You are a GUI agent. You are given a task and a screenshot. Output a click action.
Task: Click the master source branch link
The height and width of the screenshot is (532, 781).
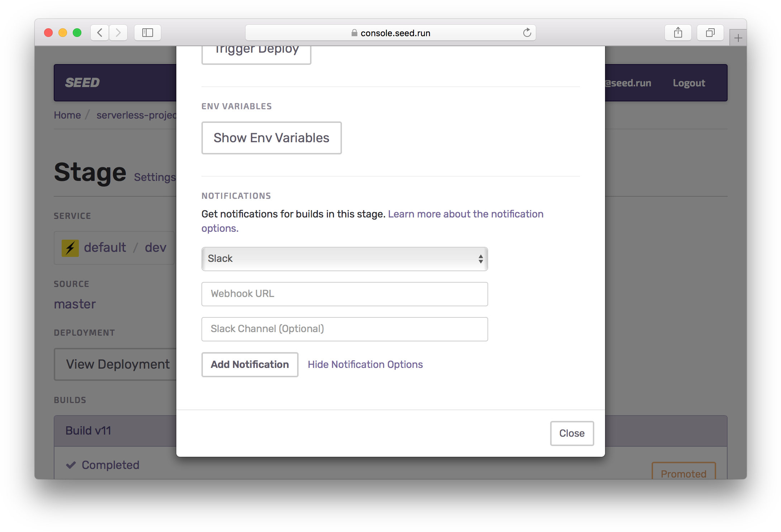pos(75,304)
